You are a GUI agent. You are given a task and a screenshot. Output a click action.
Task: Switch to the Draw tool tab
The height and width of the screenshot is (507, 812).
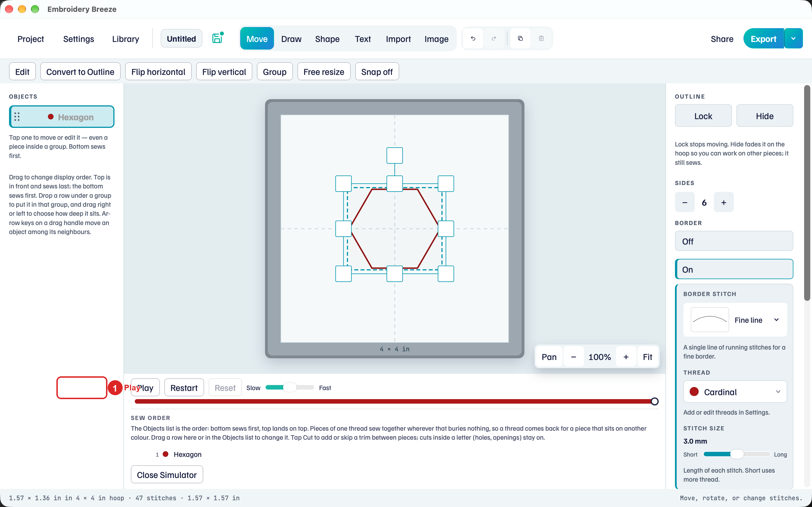[291, 39]
